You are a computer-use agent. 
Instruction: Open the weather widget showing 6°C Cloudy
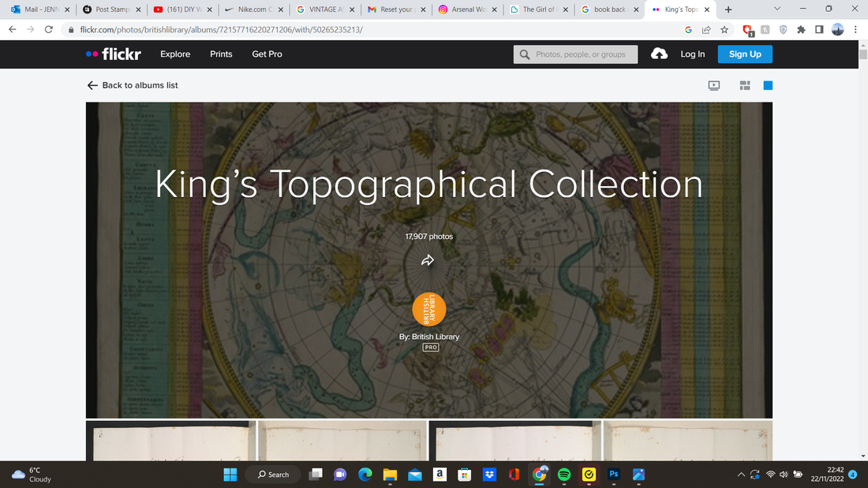pyautogui.click(x=33, y=475)
